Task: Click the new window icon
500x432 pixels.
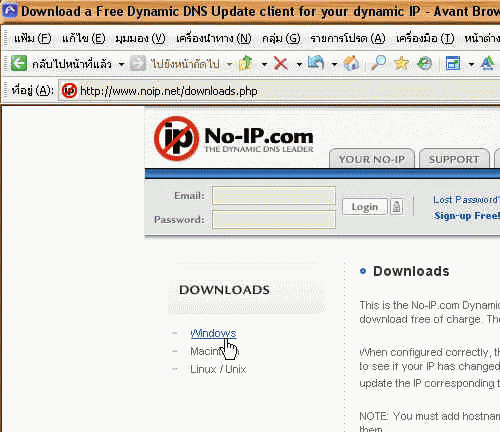Action: coord(453,63)
